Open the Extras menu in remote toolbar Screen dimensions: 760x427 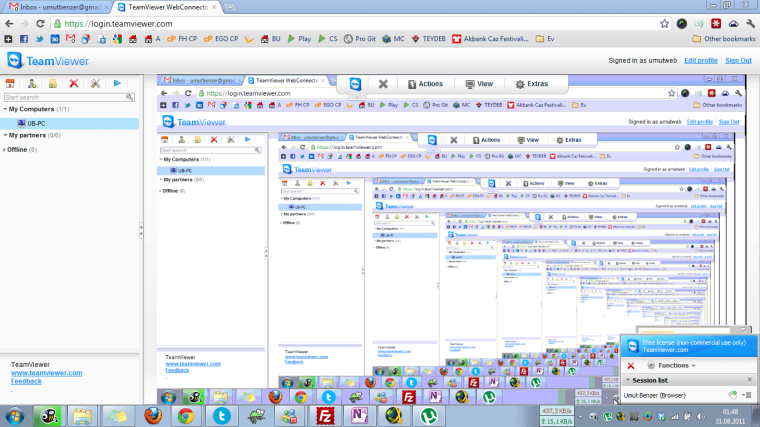(x=533, y=85)
